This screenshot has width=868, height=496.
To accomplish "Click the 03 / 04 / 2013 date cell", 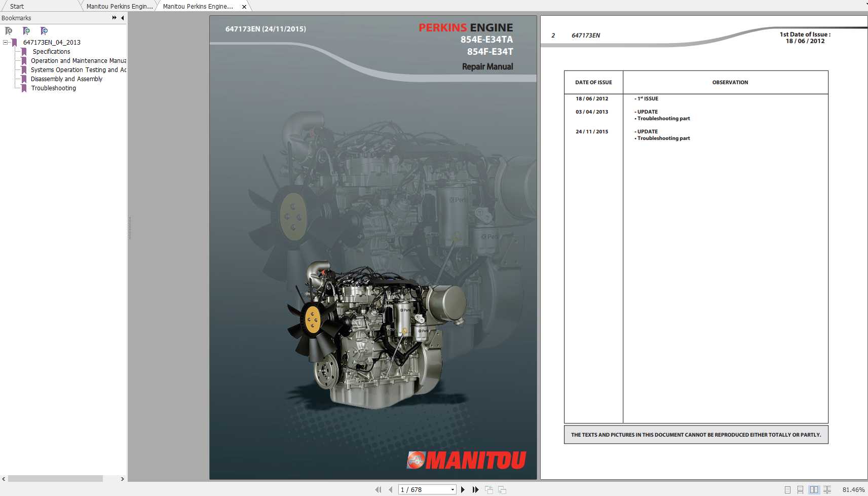I will (592, 112).
